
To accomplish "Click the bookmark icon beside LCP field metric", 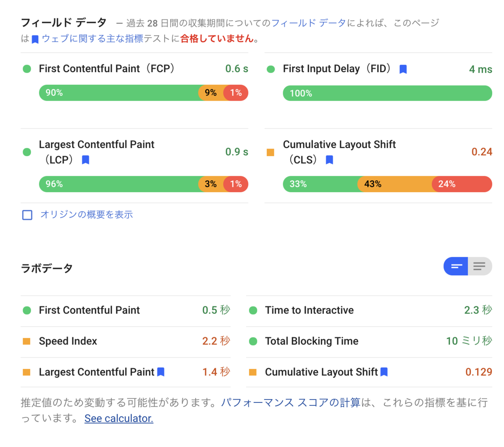I will coord(86,159).
